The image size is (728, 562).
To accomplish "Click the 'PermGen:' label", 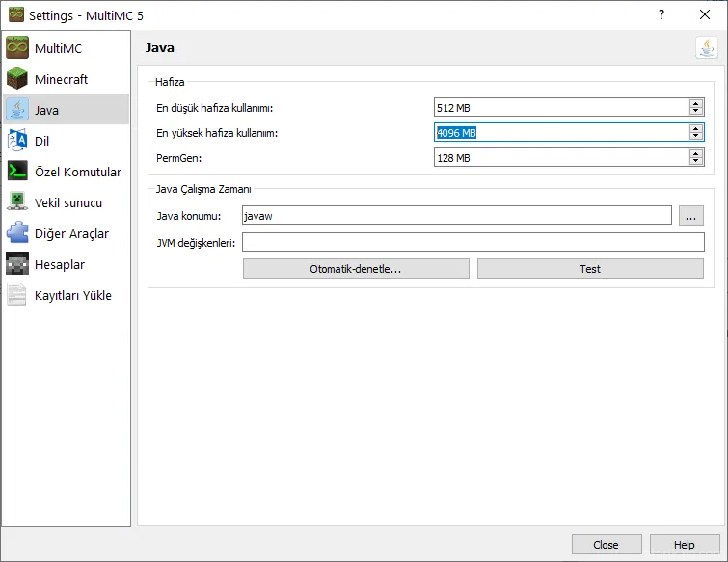I will coord(178,158).
